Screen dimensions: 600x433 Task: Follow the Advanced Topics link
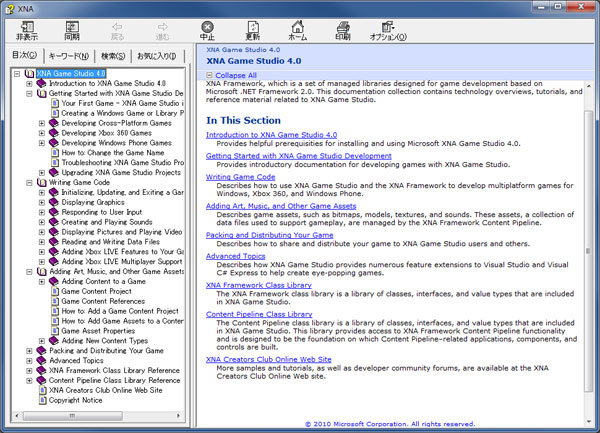click(x=235, y=256)
